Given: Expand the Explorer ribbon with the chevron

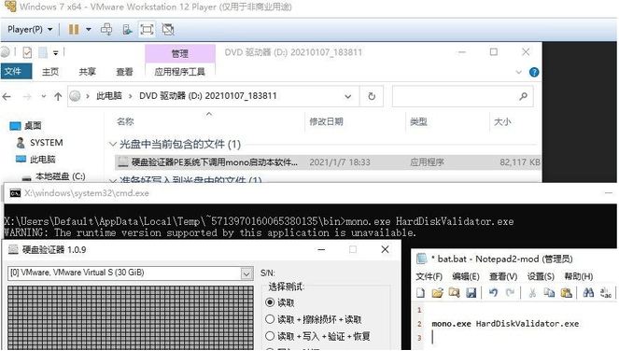Looking at the screenshot, I should tap(519, 72).
